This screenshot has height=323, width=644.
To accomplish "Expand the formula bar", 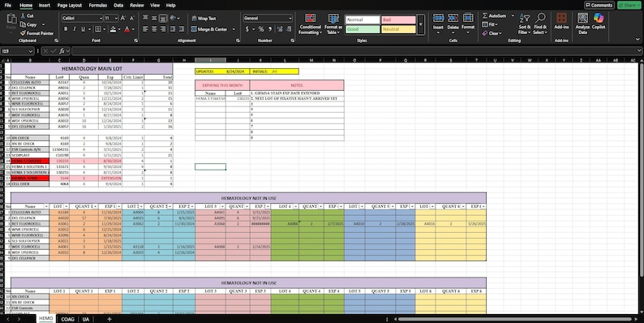I will tap(639, 51).
